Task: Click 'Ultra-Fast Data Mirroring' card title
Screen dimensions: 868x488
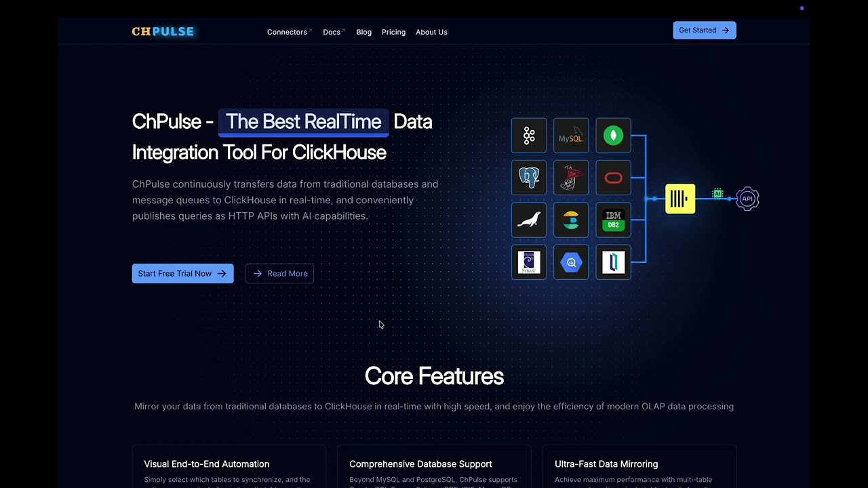Action: click(x=606, y=464)
